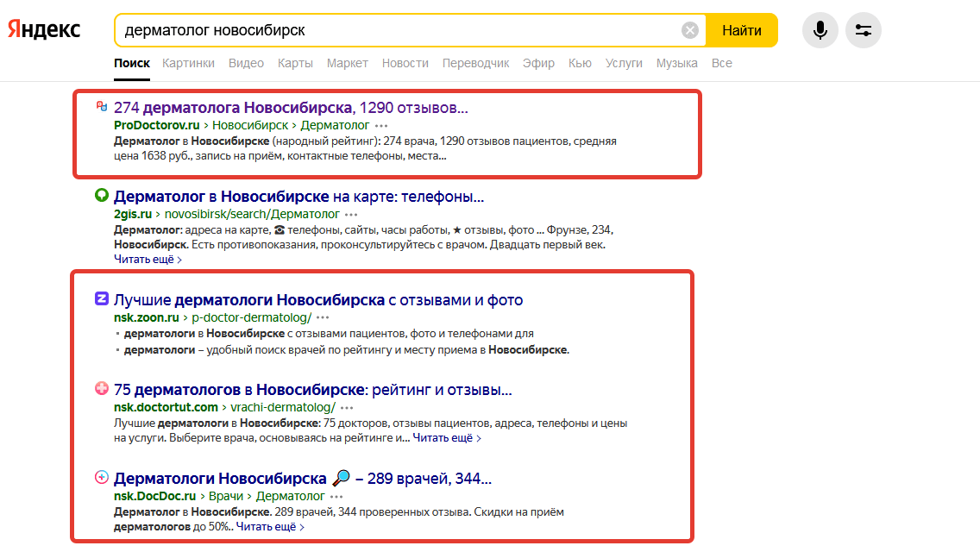Switch to the Картинки tab
This screenshot has width=980, height=552.
pyautogui.click(x=188, y=63)
